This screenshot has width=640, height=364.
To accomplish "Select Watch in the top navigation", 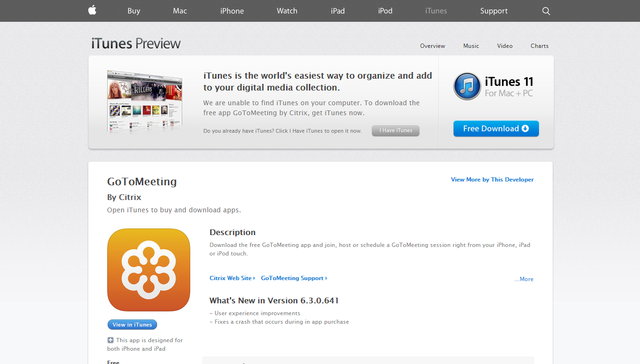I will (287, 11).
